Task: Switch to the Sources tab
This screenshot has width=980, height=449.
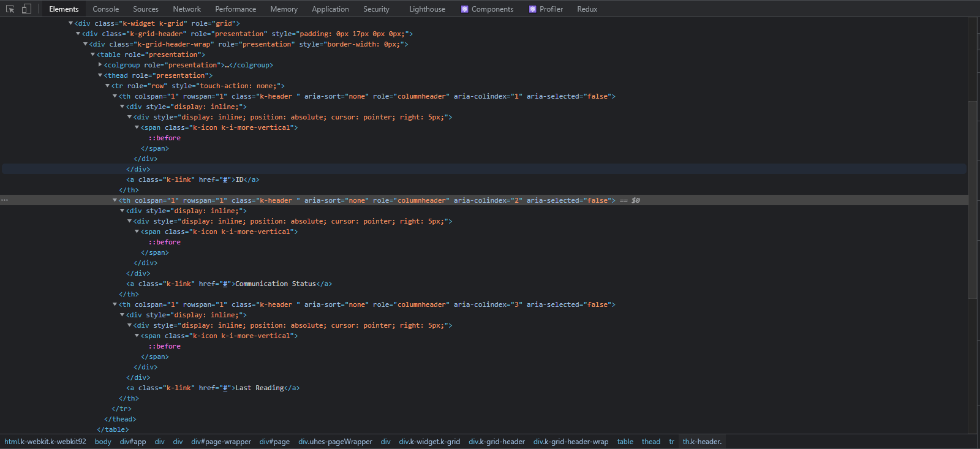Action: pyautogui.click(x=146, y=9)
